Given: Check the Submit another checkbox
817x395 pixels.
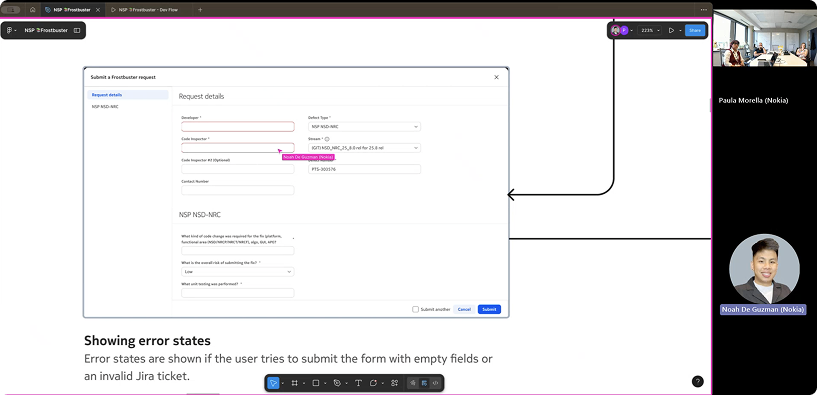Looking at the screenshot, I should (x=415, y=310).
